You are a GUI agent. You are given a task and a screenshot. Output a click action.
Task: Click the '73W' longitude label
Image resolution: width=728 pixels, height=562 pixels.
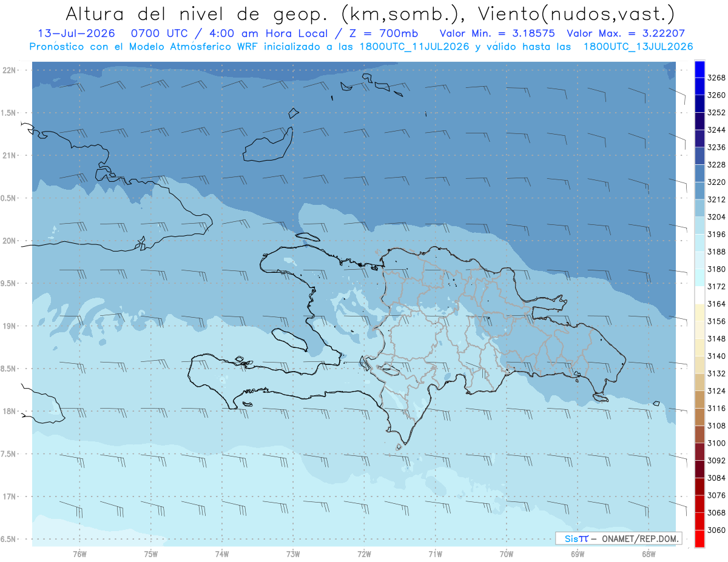(293, 554)
